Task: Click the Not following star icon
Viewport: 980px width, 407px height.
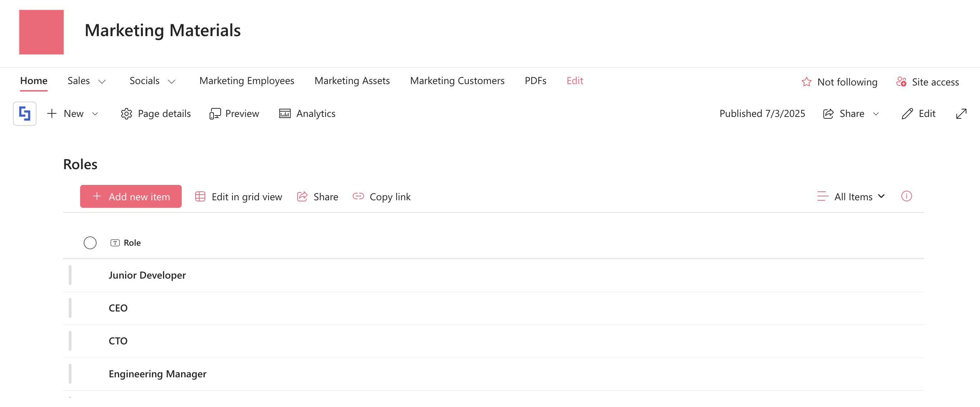Action: 806,82
